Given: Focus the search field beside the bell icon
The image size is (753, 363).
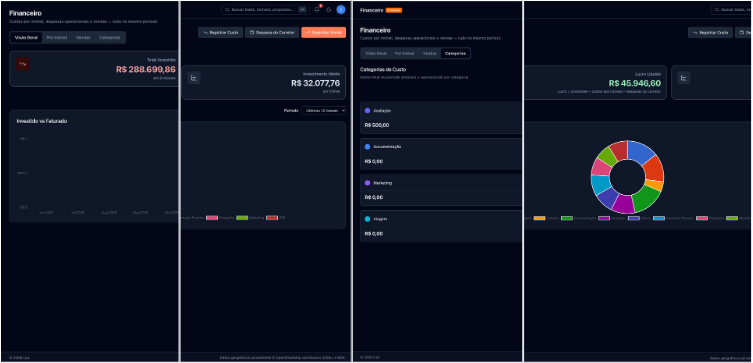Looking at the screenshot, I should 265,9.
